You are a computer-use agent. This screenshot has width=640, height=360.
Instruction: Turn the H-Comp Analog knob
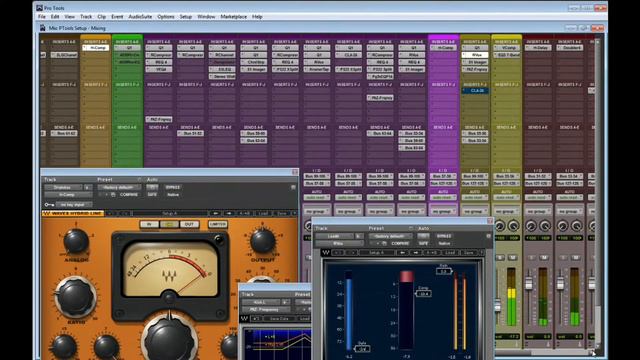click(x=76, y=241)
